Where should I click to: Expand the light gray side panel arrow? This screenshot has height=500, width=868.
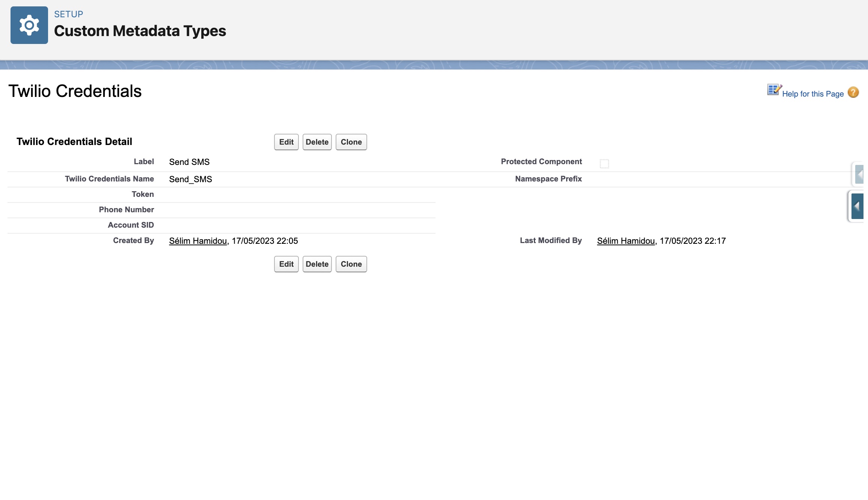[859, 174]
